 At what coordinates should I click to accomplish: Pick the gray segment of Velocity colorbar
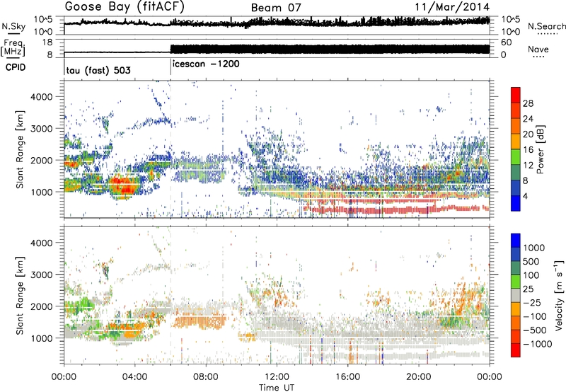click(x=516, y=295)
